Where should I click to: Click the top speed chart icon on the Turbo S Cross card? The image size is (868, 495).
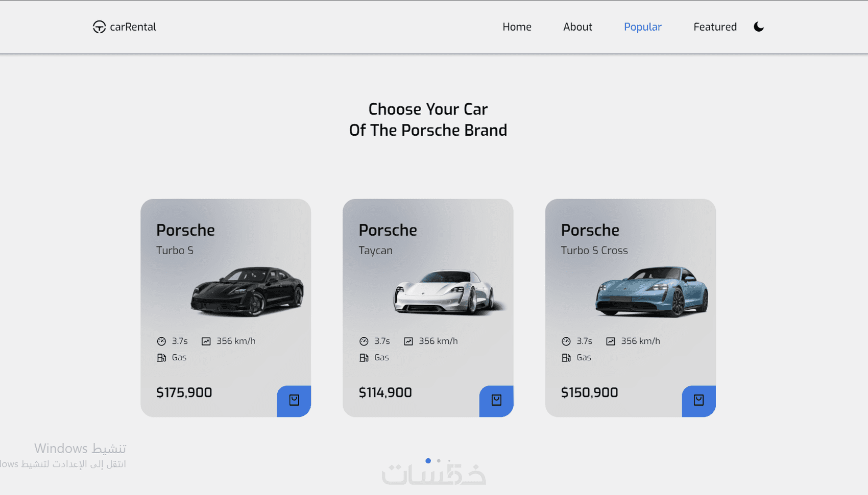(x=611, y=341)
